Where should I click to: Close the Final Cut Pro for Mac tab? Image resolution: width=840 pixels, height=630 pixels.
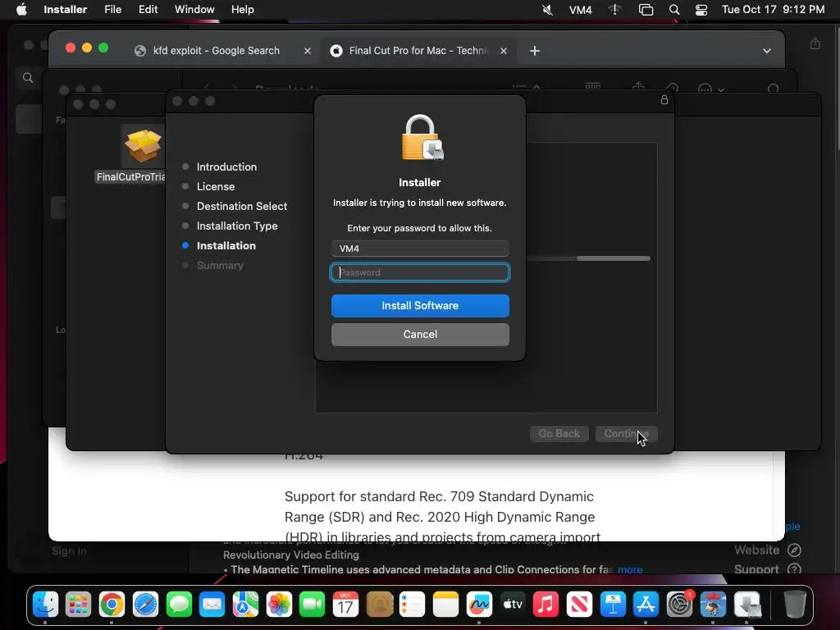coord(504,51)
